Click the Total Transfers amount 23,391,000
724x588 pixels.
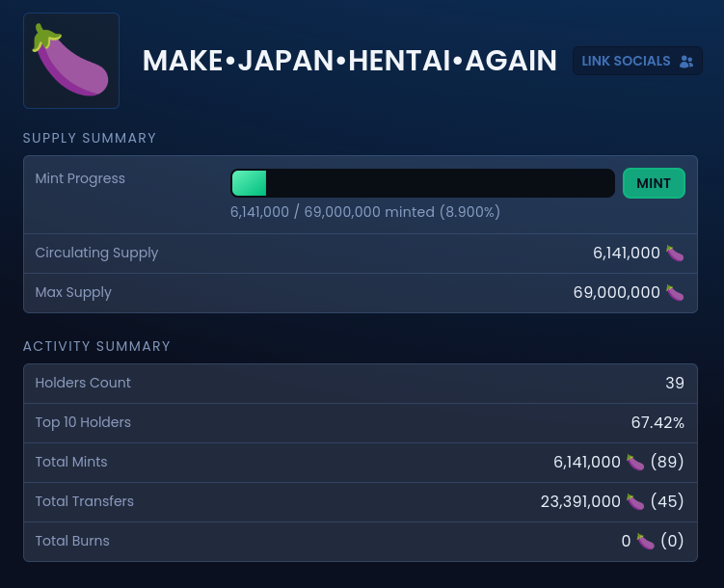[x=580, y=501]
